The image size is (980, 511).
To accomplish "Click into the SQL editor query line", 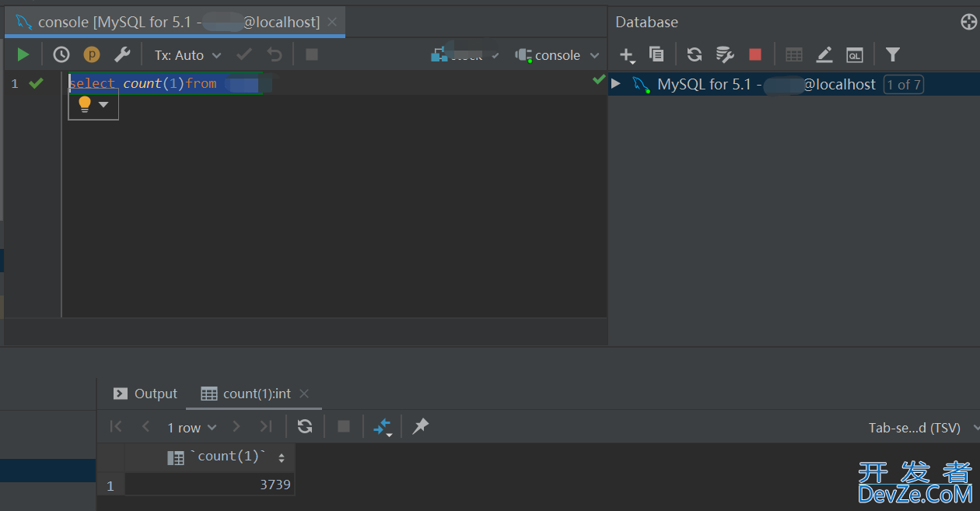I will [334, 83].
